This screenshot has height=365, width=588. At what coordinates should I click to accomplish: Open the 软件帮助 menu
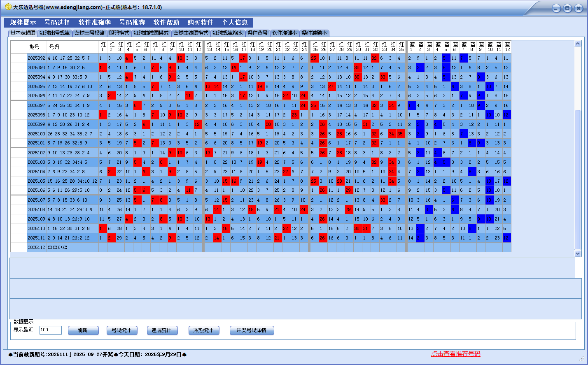coord(166,23)
